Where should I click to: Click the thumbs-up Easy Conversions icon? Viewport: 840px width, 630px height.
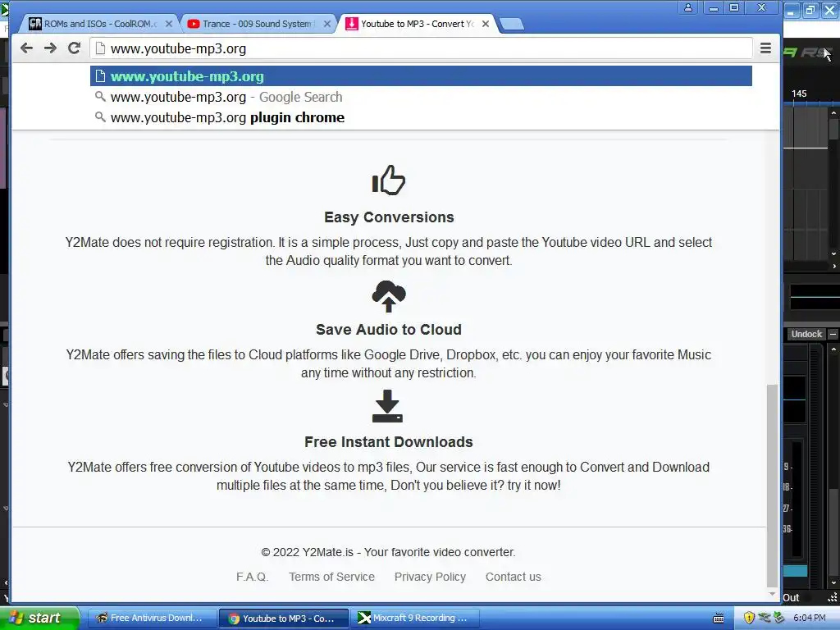tap(389, 180)
